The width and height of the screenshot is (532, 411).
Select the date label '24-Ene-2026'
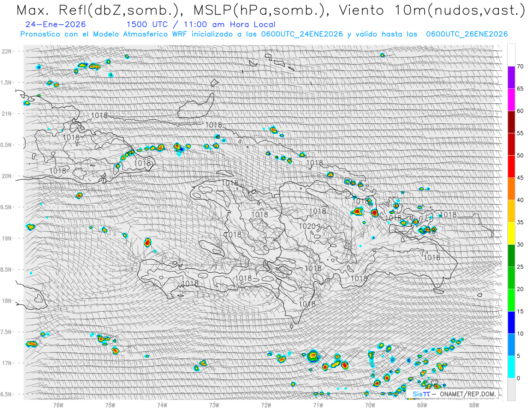[55, 25]
